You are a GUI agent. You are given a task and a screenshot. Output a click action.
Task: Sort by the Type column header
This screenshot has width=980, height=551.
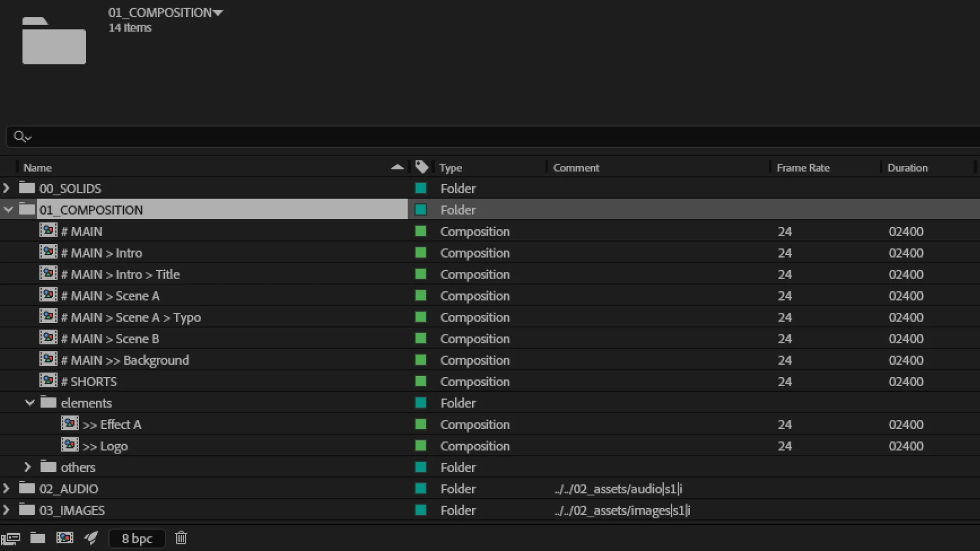click(450, 168)
